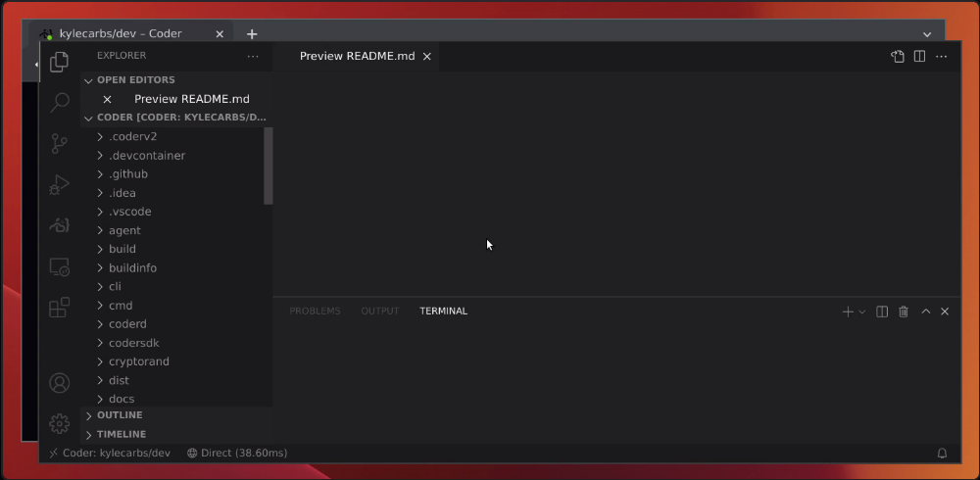The height and width of the screenshot is (480, 980).
Task: Open notifications bell in status bar
Action: pyautogui.click(x=942, y=454)
